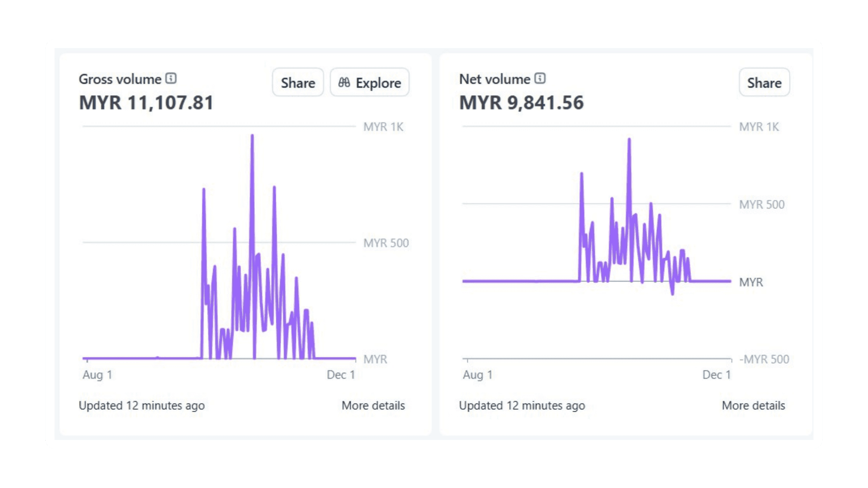The width and height of the screenshot is (868, 488).
Task: Click the -MYR 500 axis label
Action: pyautogui.click(x=764, y=359)
